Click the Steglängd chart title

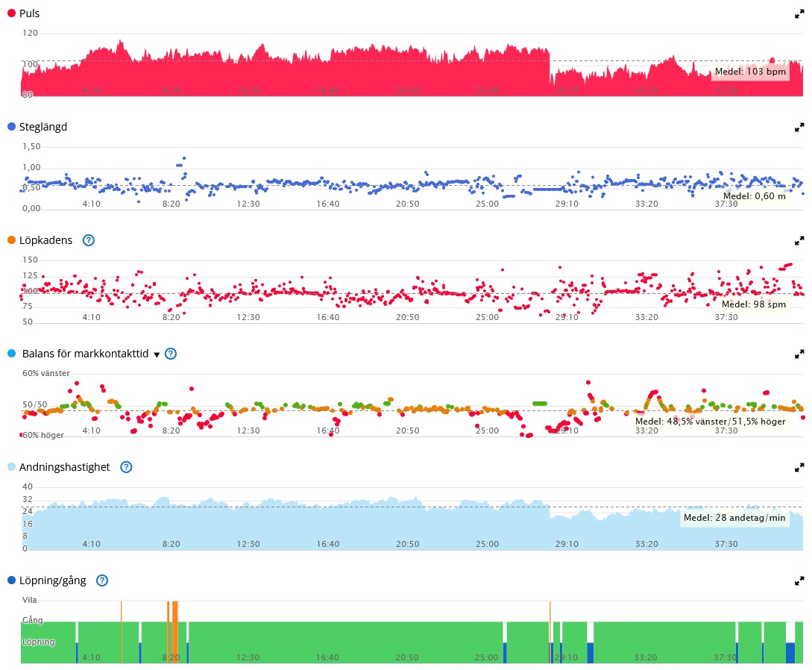[43, 127]
